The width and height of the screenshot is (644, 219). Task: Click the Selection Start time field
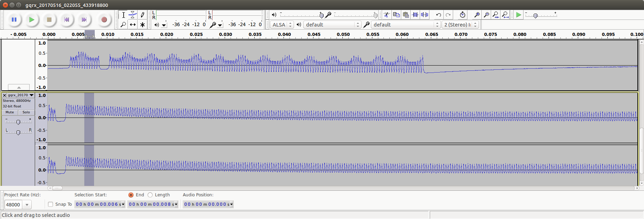pyautogui.click(x=100, y=204)
